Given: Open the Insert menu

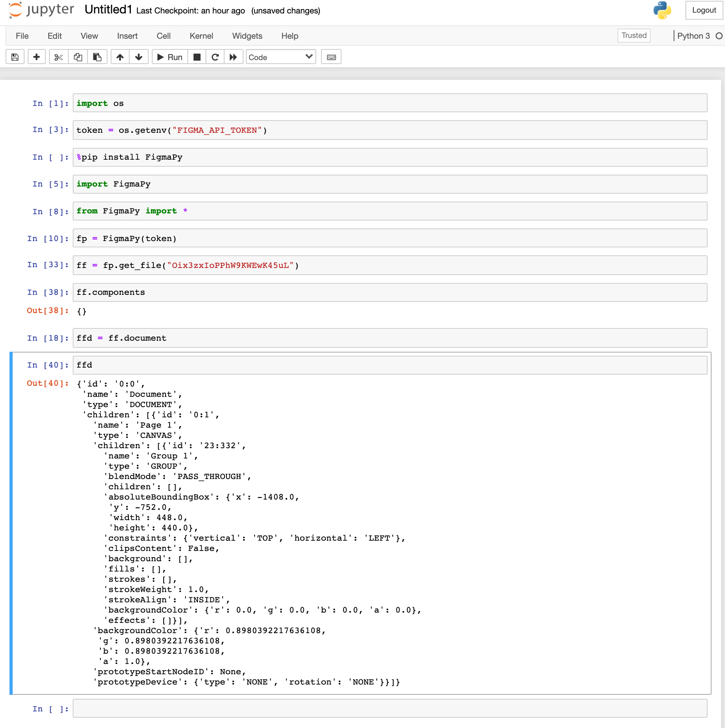Looking at the screenshot, I should (127, 36).
